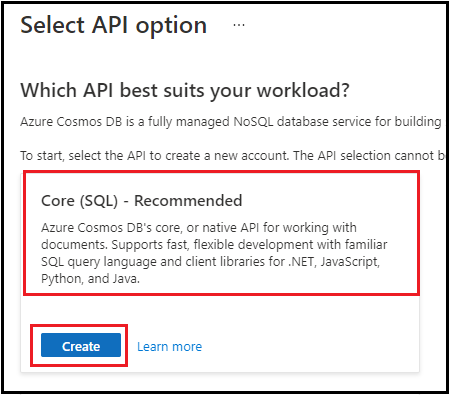Screen dimensions: 449x395
Task: Click the Which API best suits heading
Action: (x=185, y=90)
